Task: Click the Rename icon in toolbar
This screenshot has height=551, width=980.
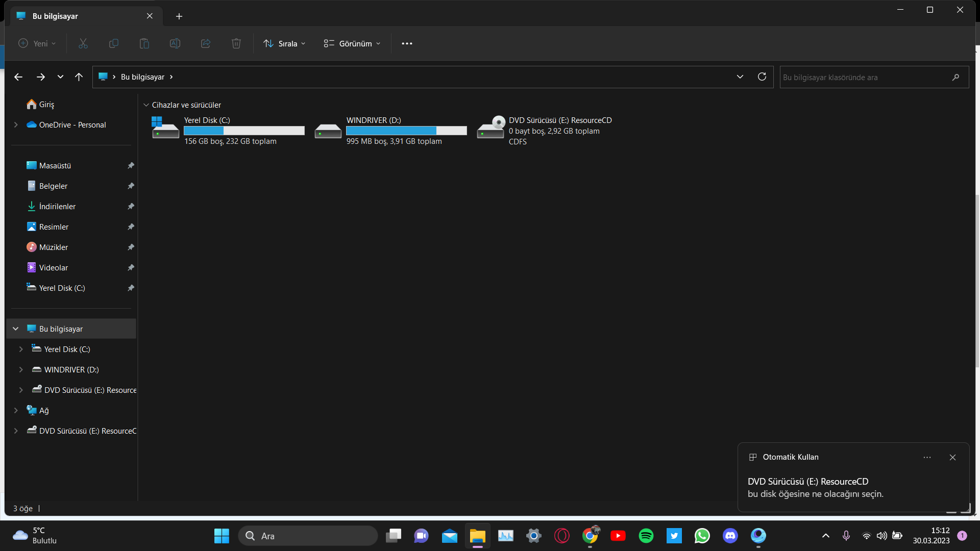Action: tap(175, 43)
